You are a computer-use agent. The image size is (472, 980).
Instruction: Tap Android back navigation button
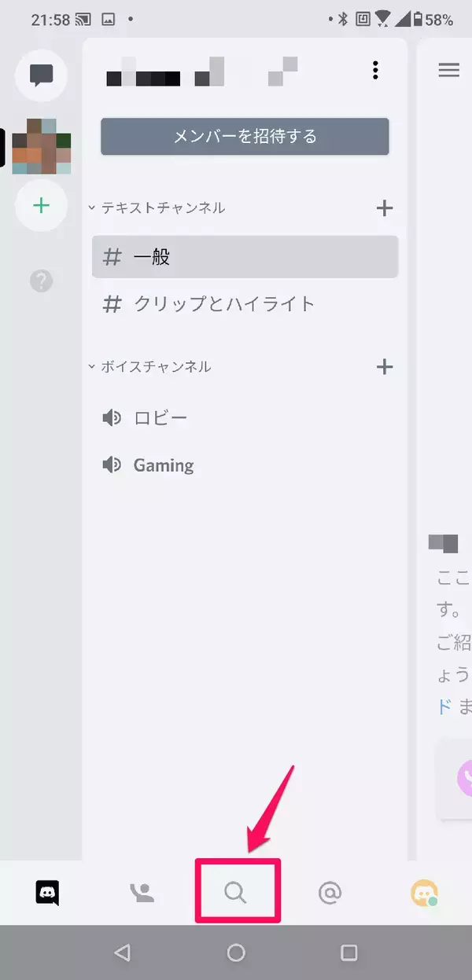122,952
